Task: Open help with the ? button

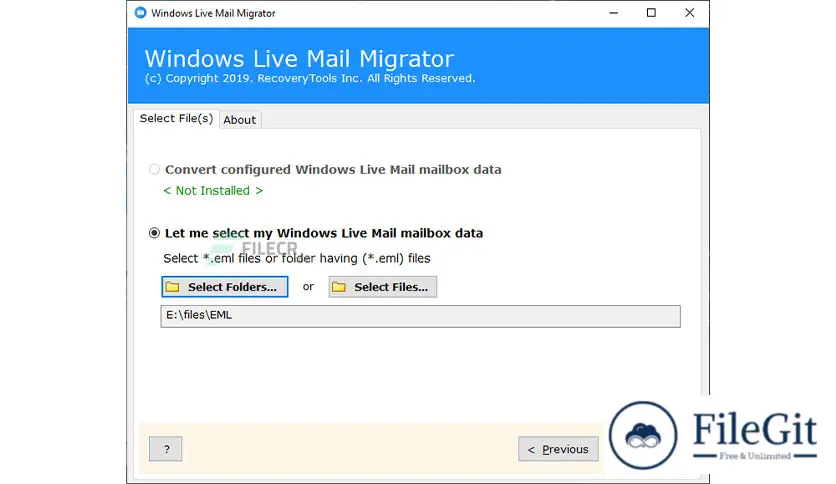Action: 165,449
